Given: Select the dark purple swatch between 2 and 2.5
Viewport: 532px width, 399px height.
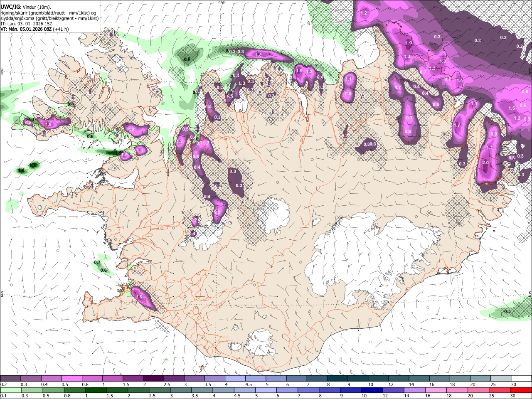Looking at the screenshot, I should pos(153,379).
